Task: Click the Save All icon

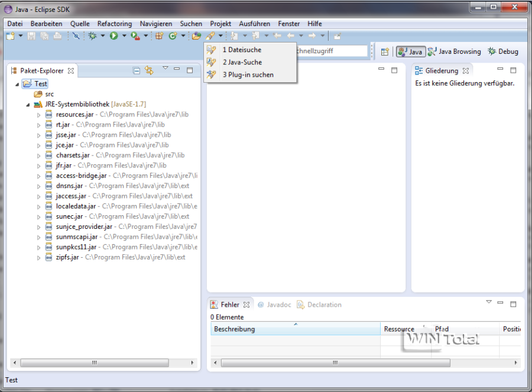Action: click(x=44, y=35)
